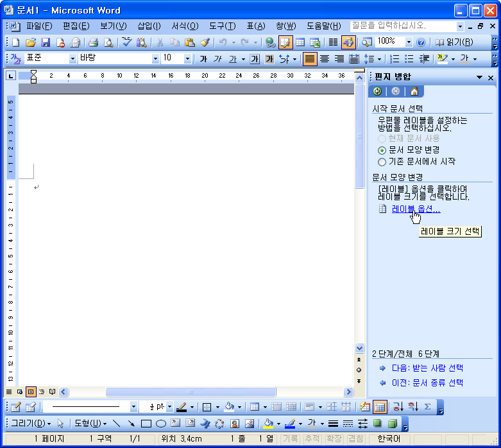
Task: Create a new blank document
Action: 15,42
